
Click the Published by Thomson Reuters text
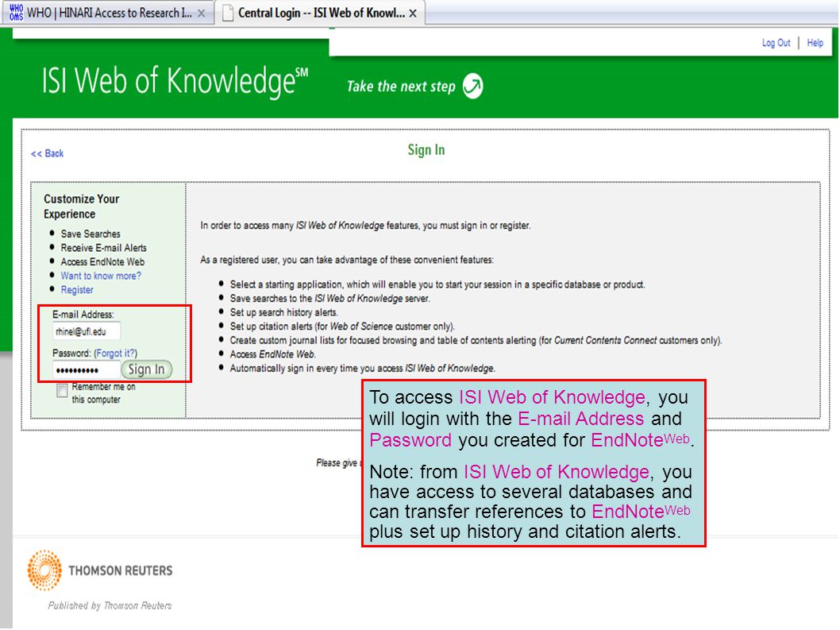pyautogui.click(x=110, y=605)
